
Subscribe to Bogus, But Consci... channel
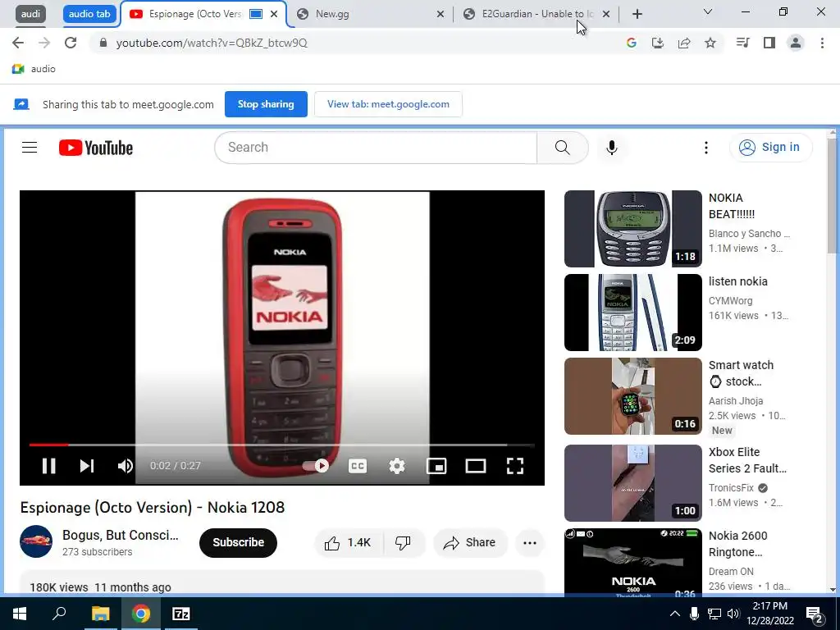[x=238, y=542]
